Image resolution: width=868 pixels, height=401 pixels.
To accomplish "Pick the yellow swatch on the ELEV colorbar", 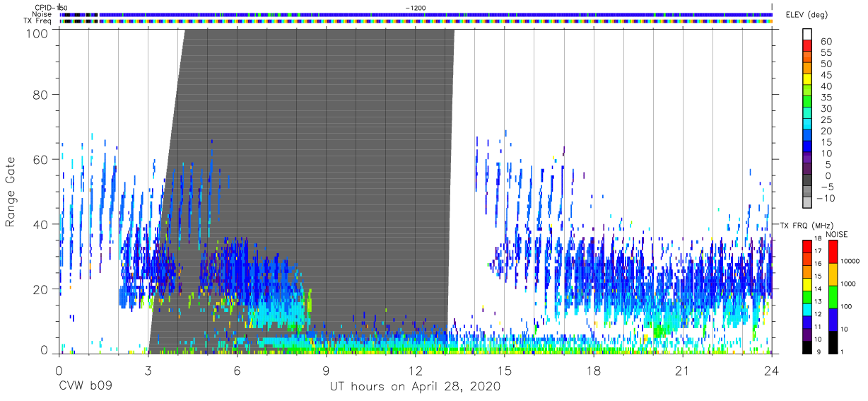I will (807, 80).
